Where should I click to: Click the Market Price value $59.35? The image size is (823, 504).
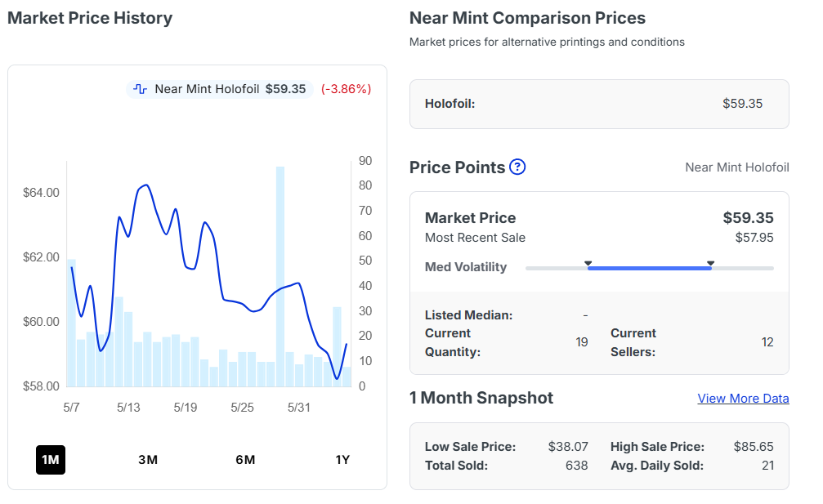pos(748,217)
